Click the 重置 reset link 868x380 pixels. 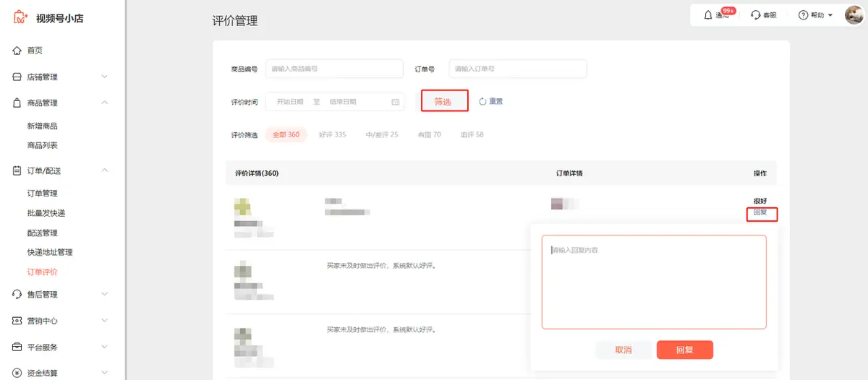496,102
